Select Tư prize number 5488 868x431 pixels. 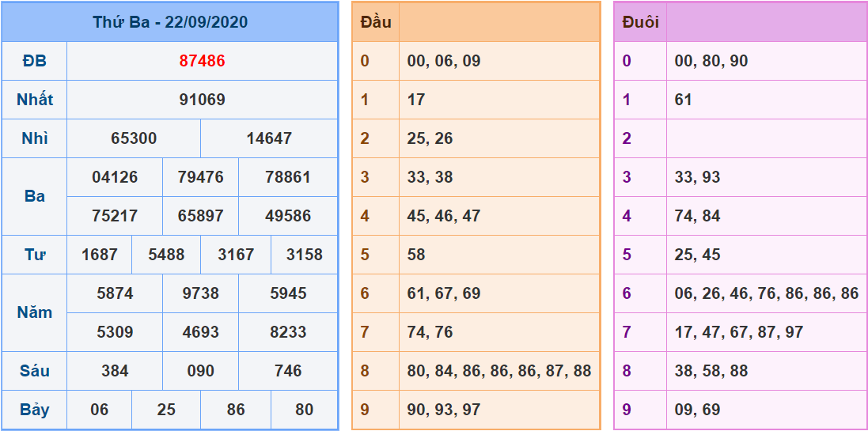coord(166,255)
